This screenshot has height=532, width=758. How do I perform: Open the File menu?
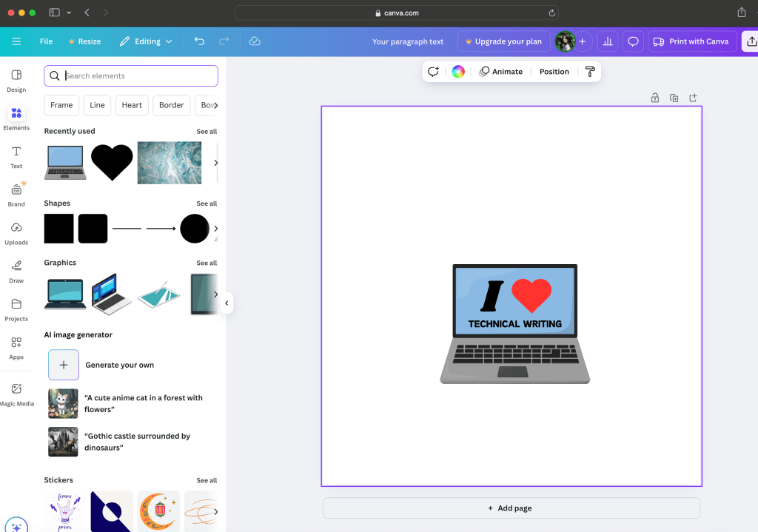click(46, 41)
